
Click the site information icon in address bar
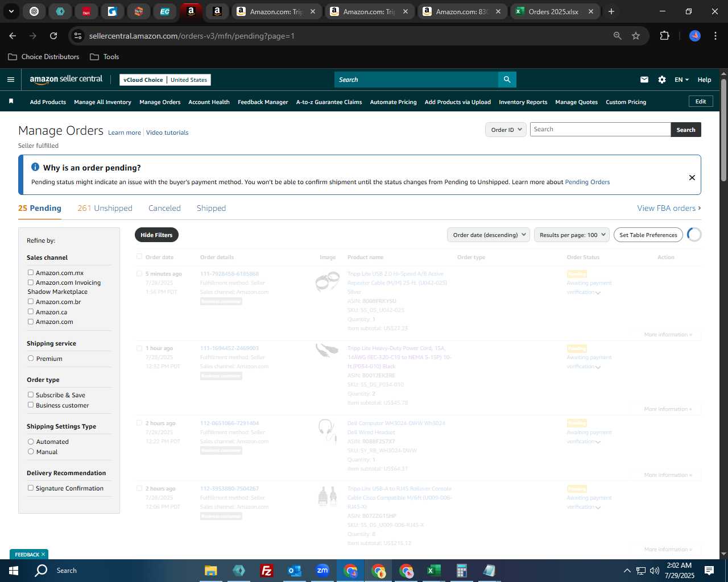pos(78,36)
